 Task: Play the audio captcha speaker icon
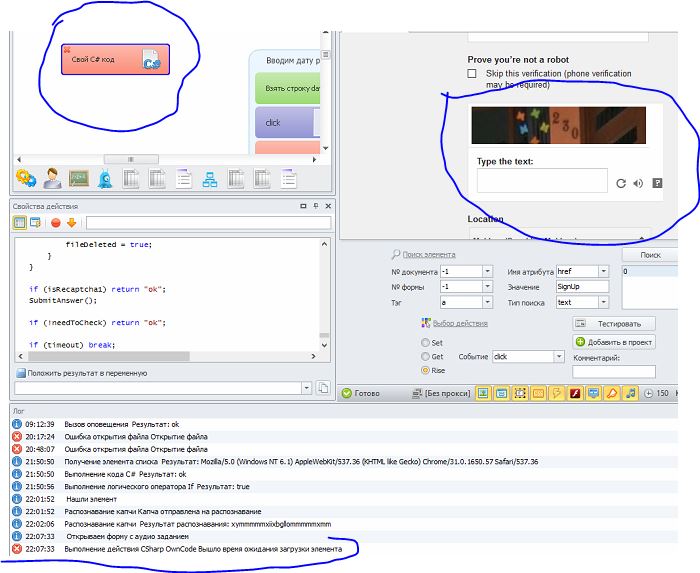(x=638, y=183)
